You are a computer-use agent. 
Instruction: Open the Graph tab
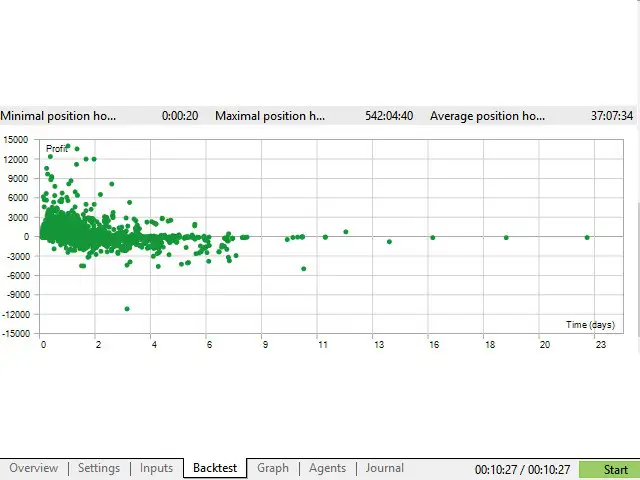(x=272, y=468)
